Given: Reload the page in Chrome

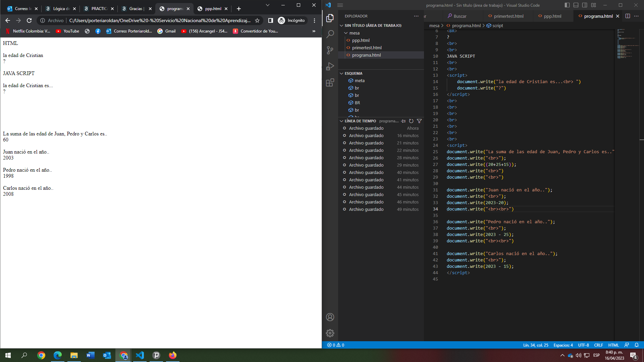Looking at the screenshot, I should 29,20.
